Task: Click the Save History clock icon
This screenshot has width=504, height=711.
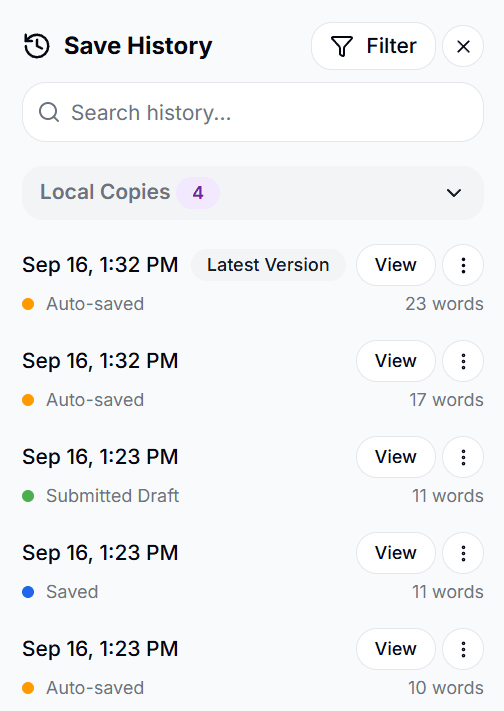Action: 36,46
